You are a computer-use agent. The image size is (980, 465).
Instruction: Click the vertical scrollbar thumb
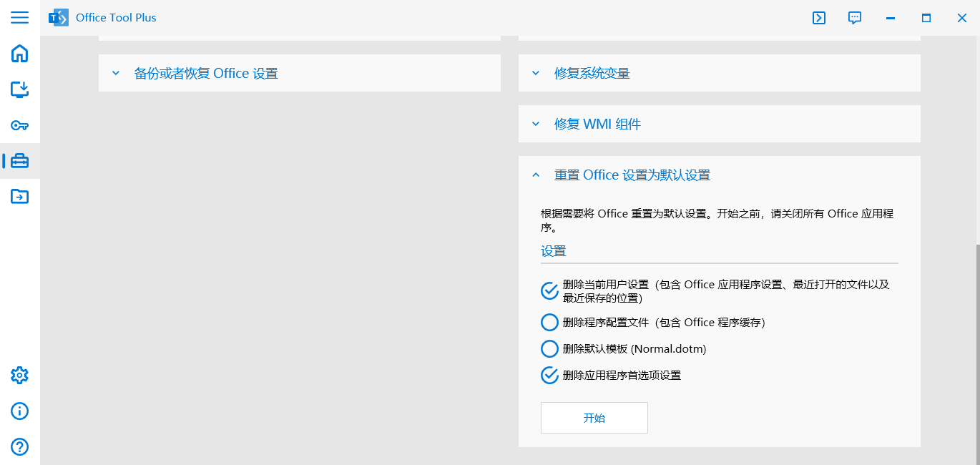(x=977, y=353)
